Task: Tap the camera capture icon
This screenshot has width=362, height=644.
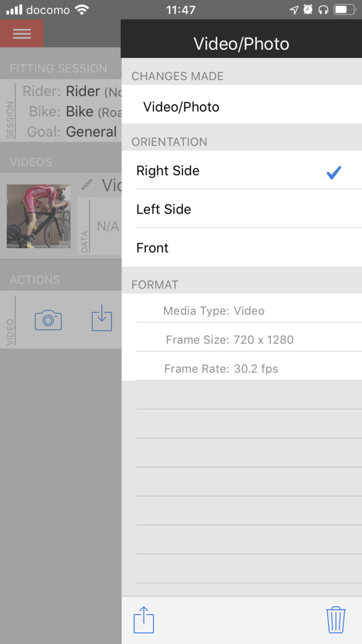Action: pyautogui.click(x=48, y=320)
